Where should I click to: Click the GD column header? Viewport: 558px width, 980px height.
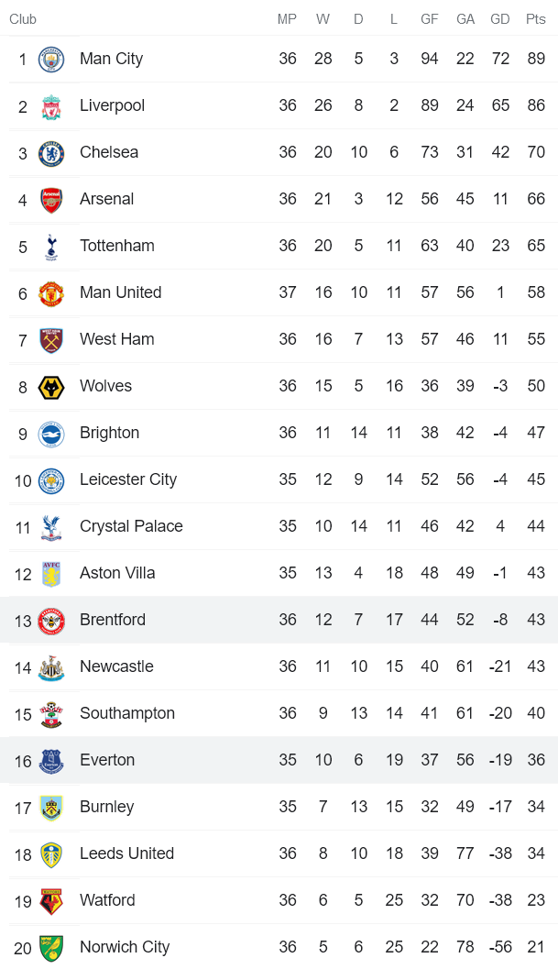(x=500, y=19)
